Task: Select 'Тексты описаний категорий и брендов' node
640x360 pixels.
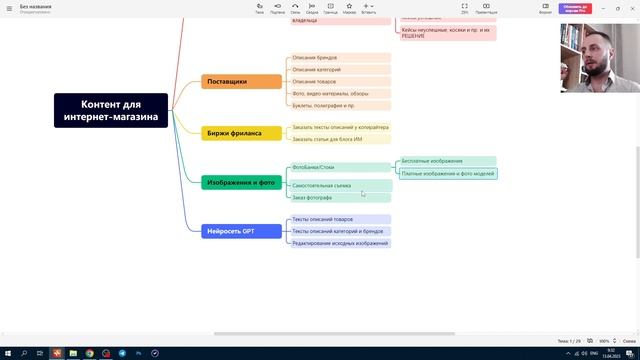Action: coord(340,231)
